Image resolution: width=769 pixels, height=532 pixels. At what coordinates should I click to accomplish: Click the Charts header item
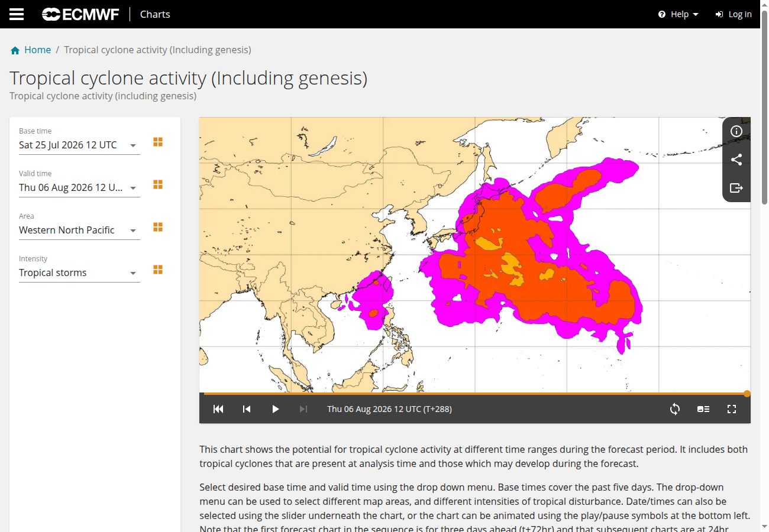(155, 14)
